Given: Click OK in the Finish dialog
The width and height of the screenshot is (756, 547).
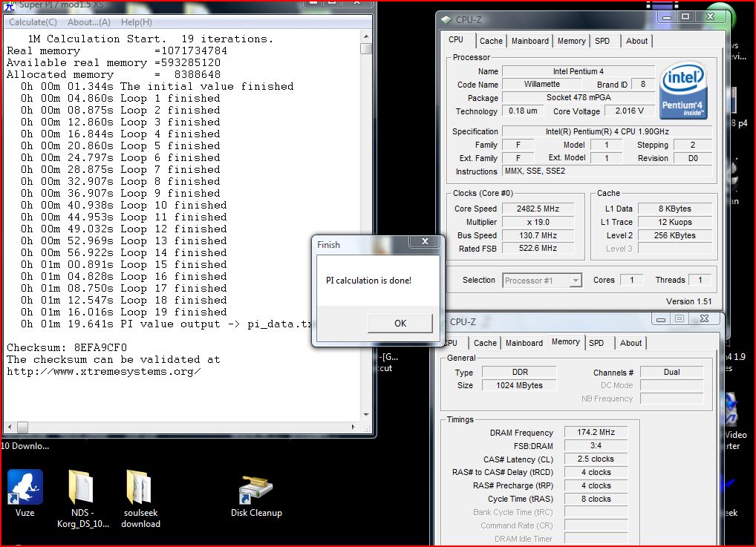Looking at the screenshot, I should click(400, 324).
